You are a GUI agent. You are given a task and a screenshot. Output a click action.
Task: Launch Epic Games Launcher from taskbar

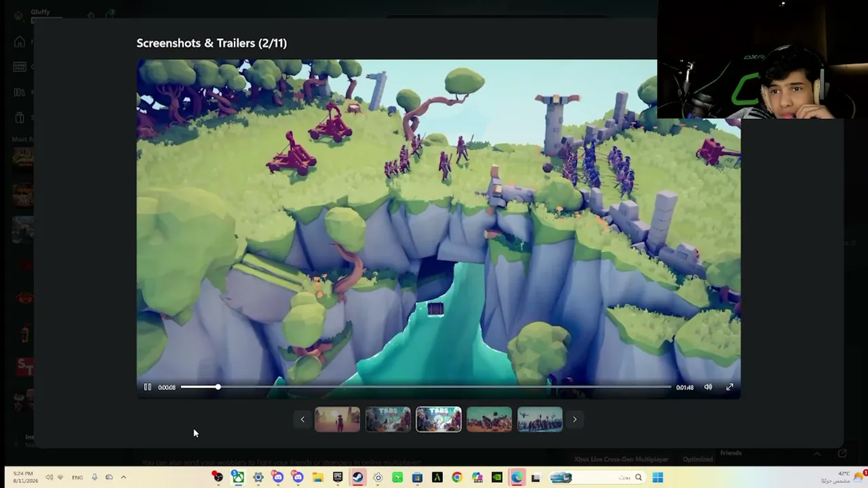click(x=338, y=477)
